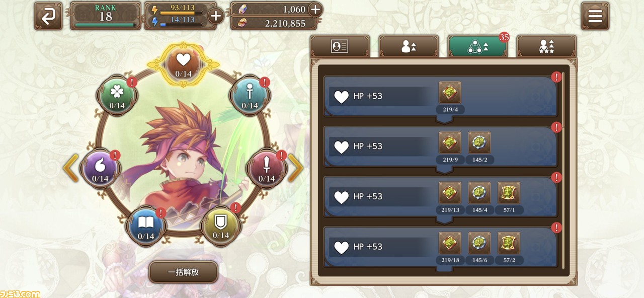Select the green clover luck node
Viewport: 644px width, 298px height.
(117, 95)
